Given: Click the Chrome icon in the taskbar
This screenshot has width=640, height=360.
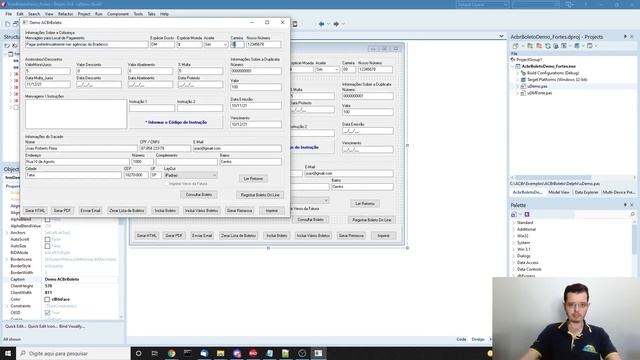Looking at the screenshot, I should coord(171,353).
